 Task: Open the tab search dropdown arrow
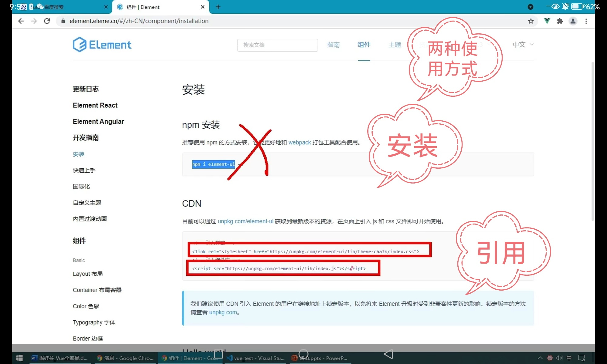(531, 7)
